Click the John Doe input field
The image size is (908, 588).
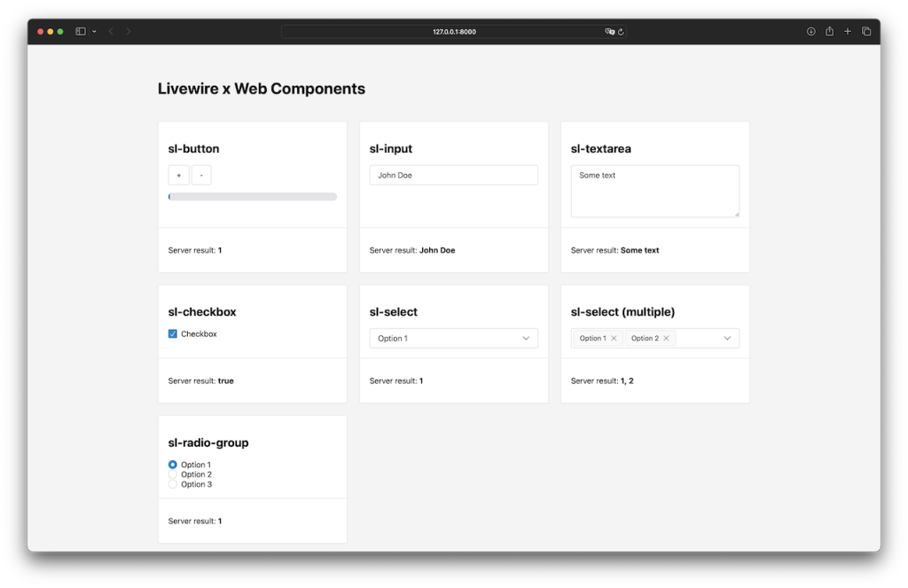(x=454, y=175)
